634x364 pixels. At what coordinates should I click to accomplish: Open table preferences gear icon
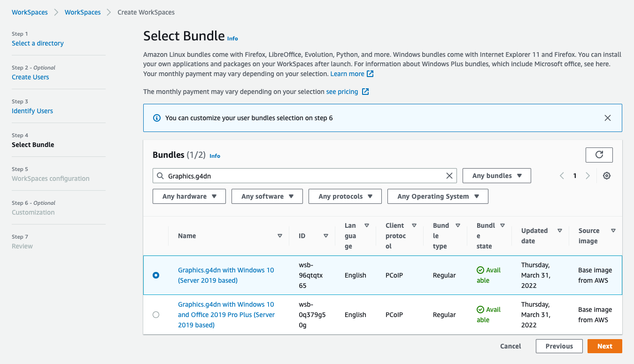click(x=607, y=176)
